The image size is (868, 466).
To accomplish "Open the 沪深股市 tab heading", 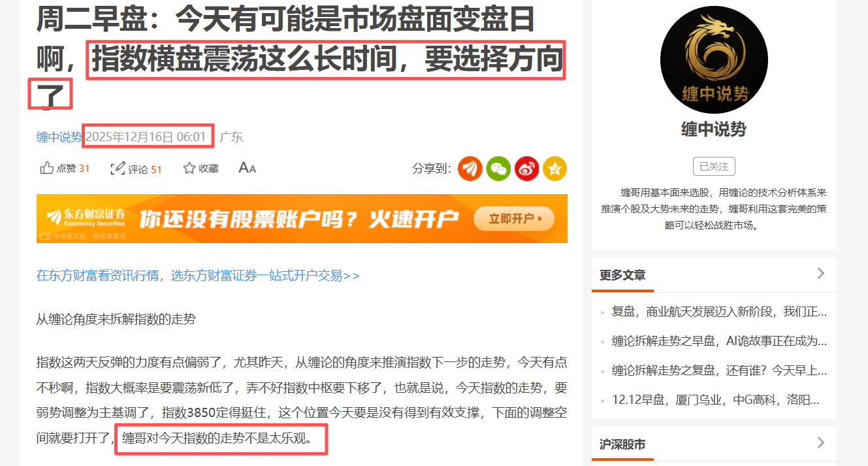I will click(622, 445).
